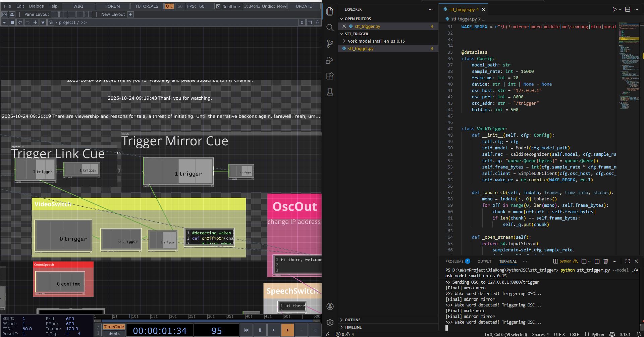Click the orange play forward button

(287, 330)
